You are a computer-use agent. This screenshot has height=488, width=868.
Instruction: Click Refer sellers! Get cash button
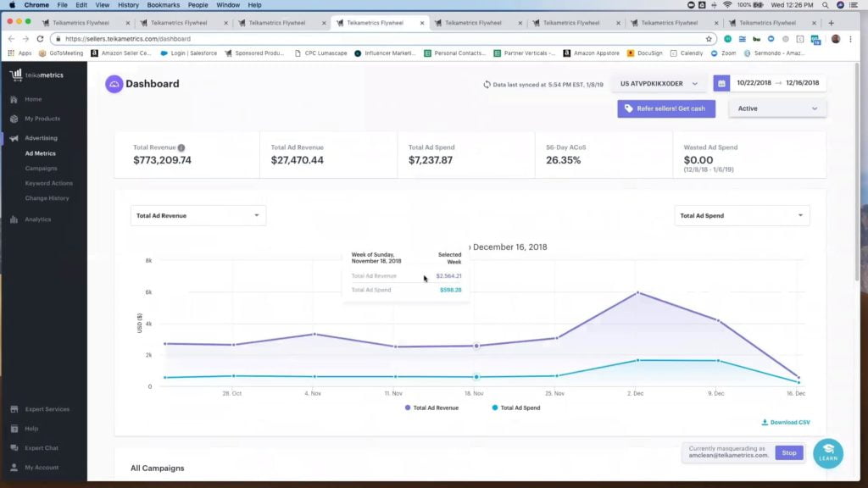tap(666, 109)
